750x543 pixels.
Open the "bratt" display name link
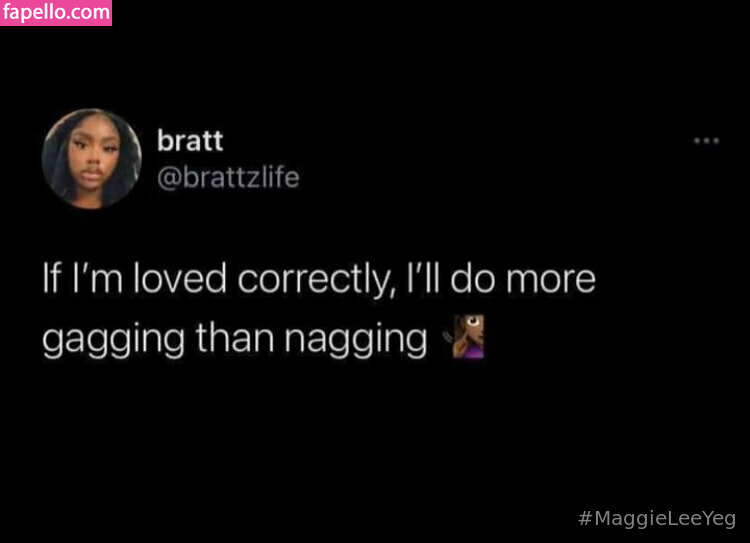click(x=190, y=141)
